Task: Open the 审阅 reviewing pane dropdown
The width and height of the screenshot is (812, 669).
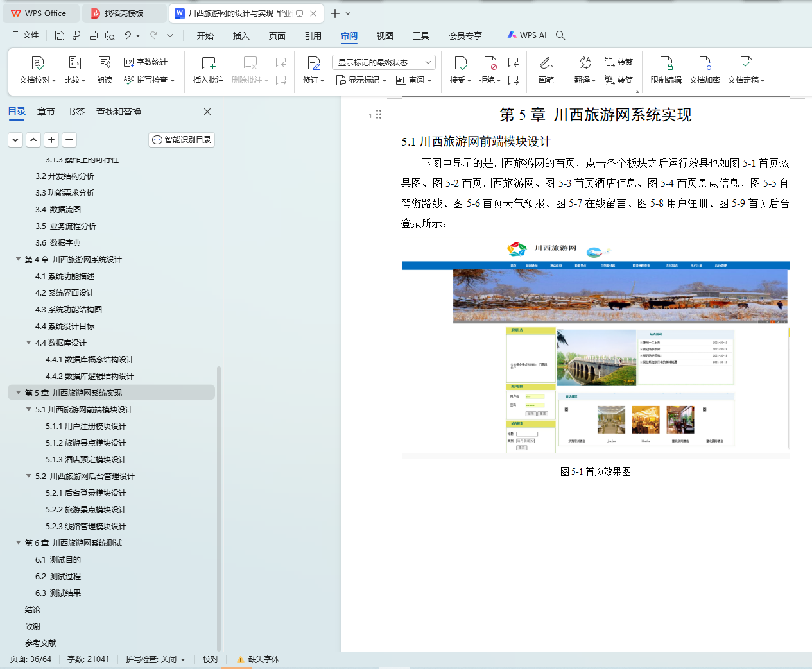Action: pyautogui.click(x=414, y=80)
